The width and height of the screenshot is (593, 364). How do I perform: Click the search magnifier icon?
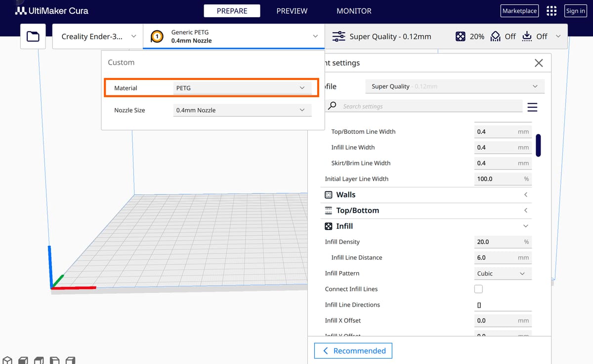(x=333, y=106)
